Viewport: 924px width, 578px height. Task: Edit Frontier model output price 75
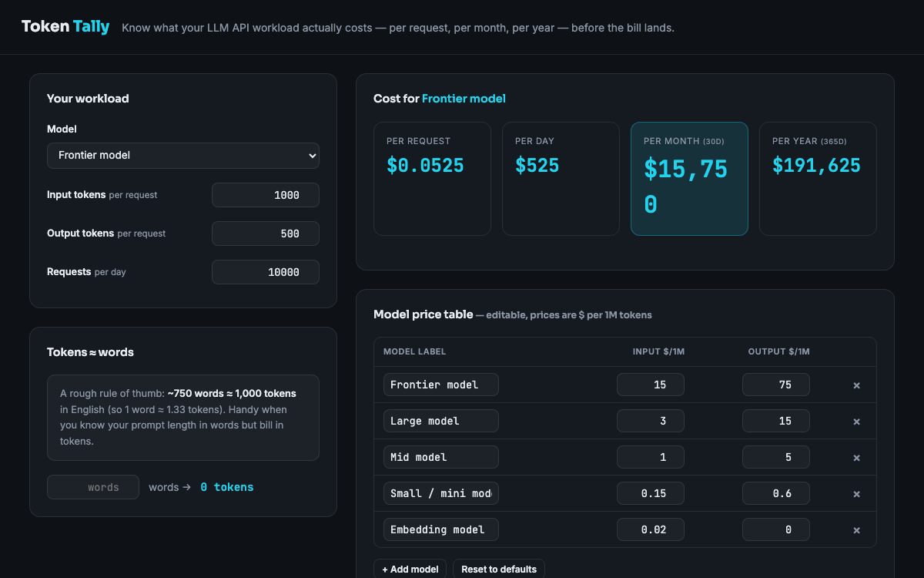[x=776, y=385]
